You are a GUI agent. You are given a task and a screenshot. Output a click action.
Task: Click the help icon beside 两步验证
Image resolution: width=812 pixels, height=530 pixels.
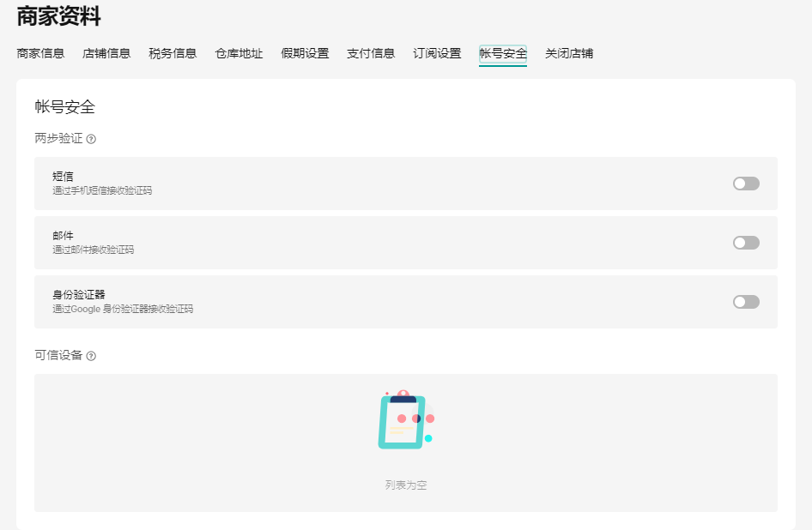pyautogui.click(x=91, y=139)
